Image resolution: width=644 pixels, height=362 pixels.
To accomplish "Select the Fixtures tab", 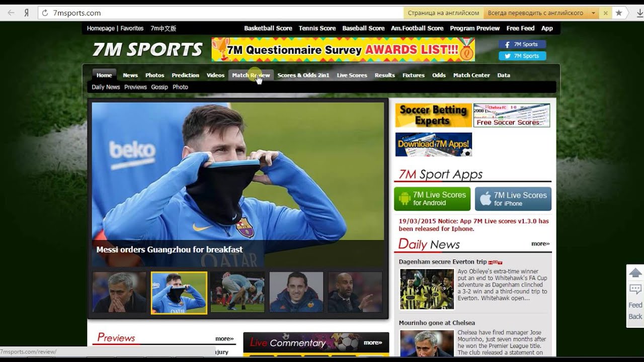I will click(x=414, y=75).
